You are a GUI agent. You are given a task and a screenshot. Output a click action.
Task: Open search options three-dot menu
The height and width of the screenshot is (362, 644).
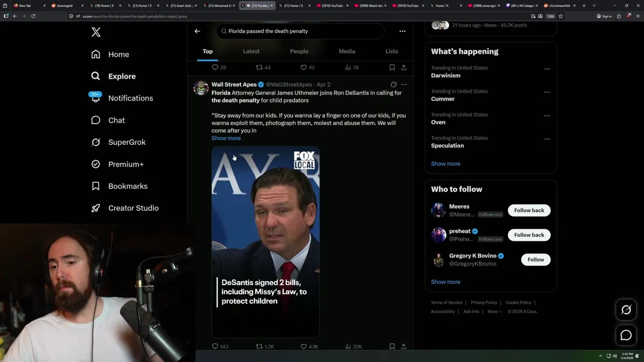402,31
